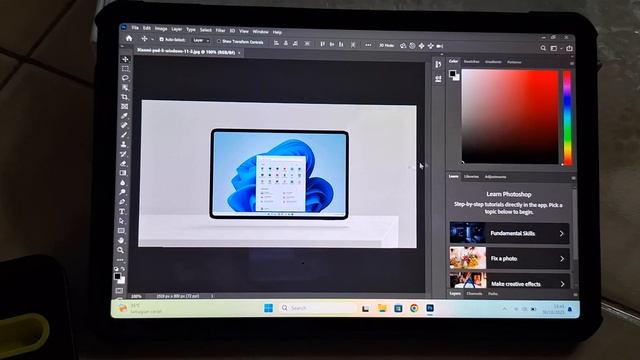Screen dimensions: 640x360
Task: Expand Make creative effects chevron
Action: point(562,284)
